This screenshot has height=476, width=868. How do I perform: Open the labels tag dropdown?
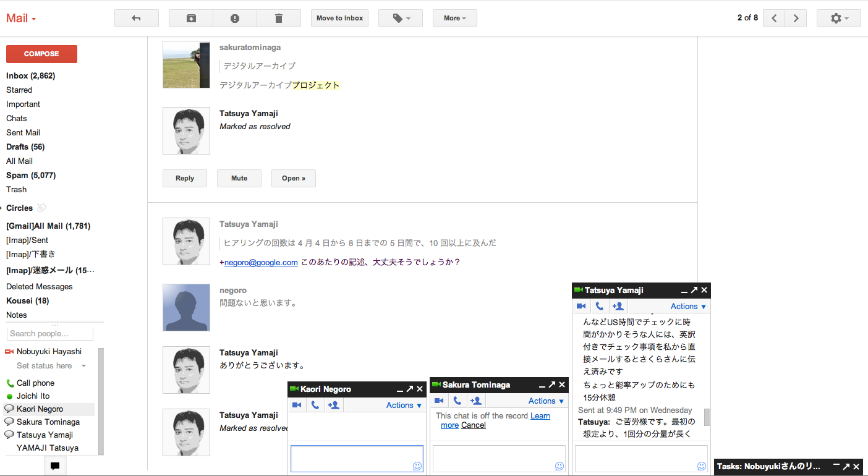click(x=401, y=18)
